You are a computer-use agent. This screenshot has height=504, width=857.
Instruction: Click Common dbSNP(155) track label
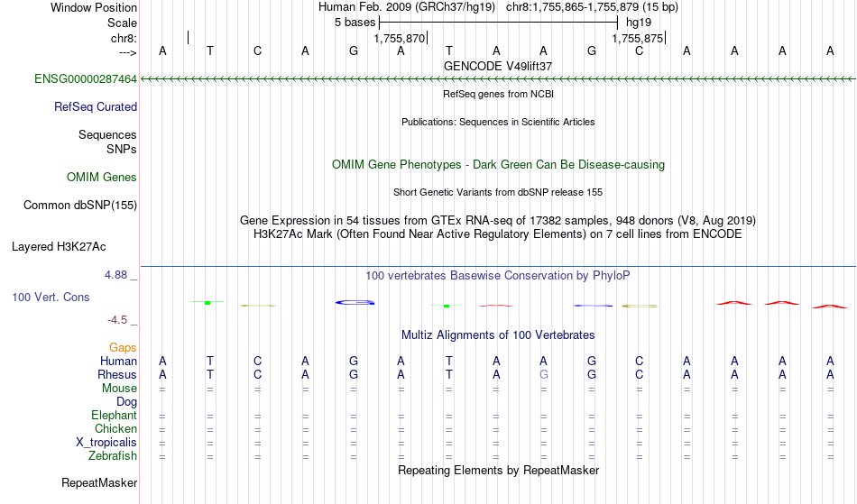[79, 206]
